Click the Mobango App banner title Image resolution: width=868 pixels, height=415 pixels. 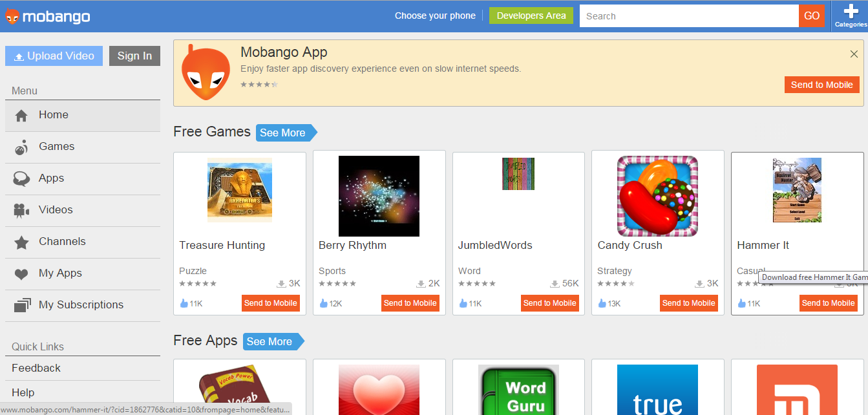coord(284,52)
